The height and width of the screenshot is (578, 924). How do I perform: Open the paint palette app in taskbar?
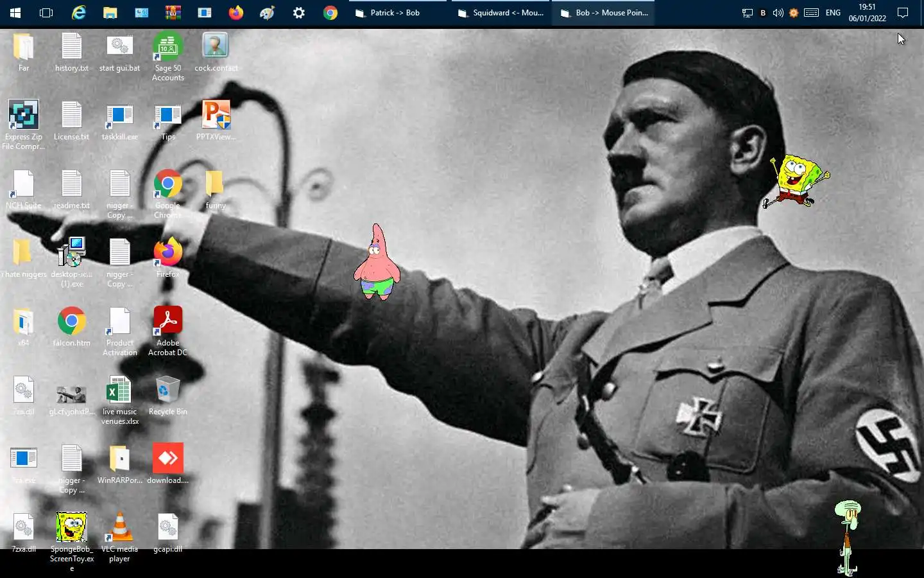click(267, 12)
